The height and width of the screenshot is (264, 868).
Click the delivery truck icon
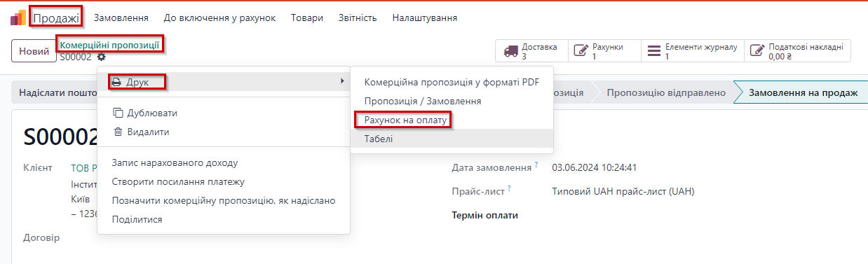pos(510,51)
